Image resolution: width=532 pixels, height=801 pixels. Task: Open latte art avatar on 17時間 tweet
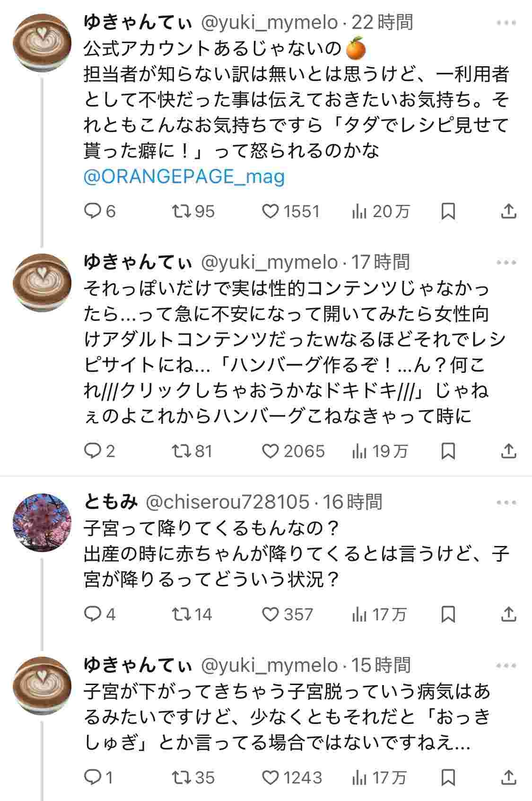point(42,282)
